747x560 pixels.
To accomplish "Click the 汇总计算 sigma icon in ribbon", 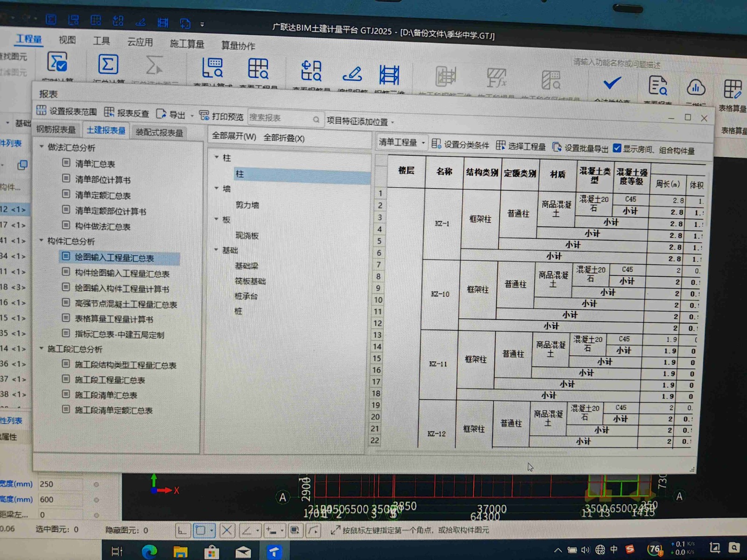I will (x=108, y=64).
